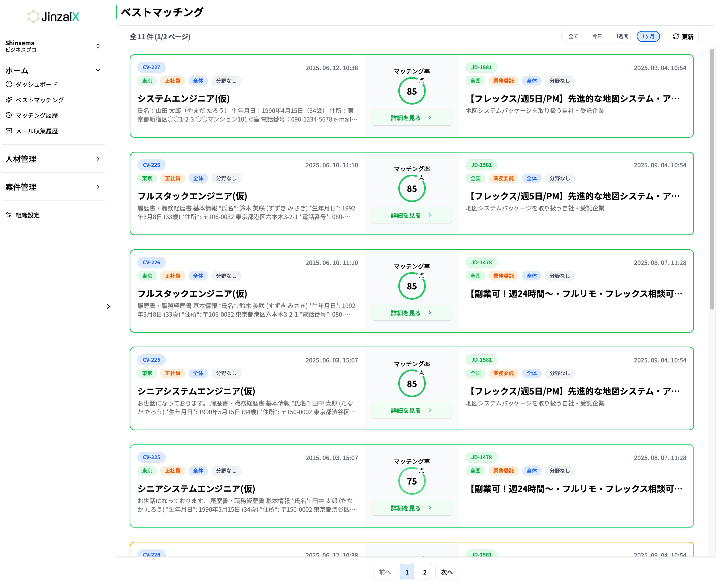Expand the 案件管理 section

tap(53, 187)
